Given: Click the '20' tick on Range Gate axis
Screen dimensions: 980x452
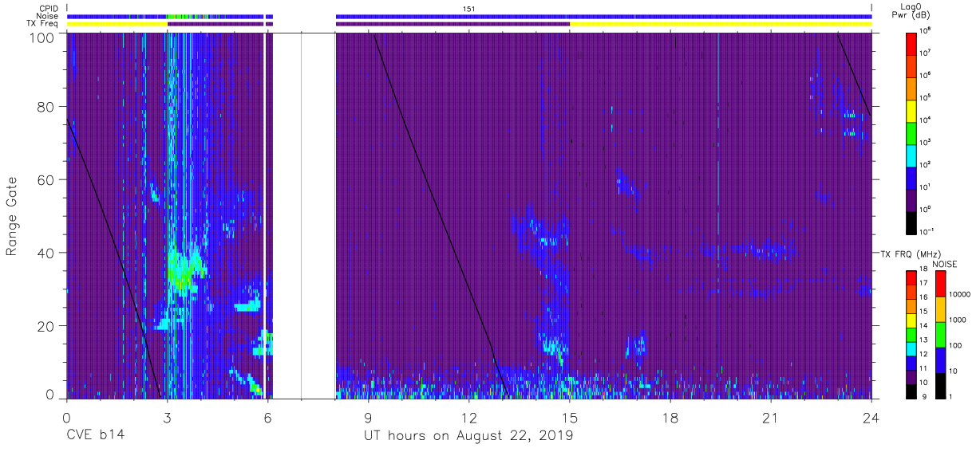Looking at the screenshot, I should pos(47,326).
